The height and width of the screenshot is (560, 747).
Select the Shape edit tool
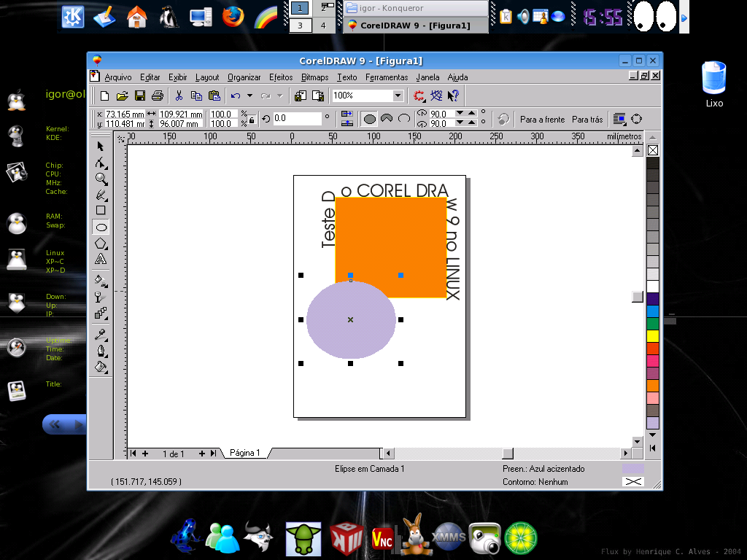(101, 163)
